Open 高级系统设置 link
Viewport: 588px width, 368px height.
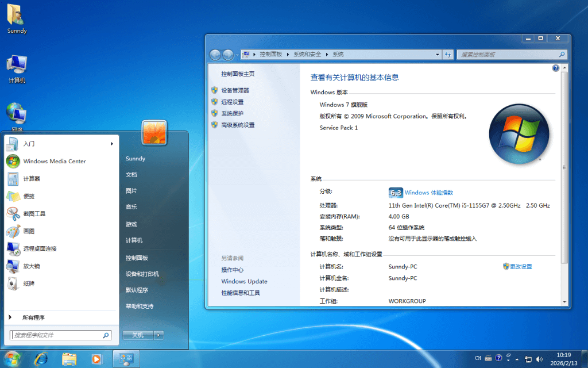(238, 125)
